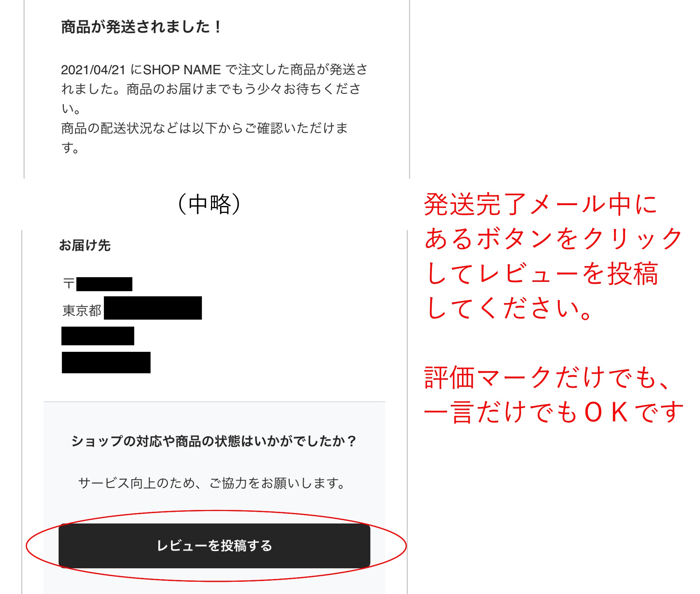The width and height of the screenshot is (700, 594).
Task: Click the ショップの対応や商品の状態はいかがでしたか？ heading
Action: [x=214, y=441]
